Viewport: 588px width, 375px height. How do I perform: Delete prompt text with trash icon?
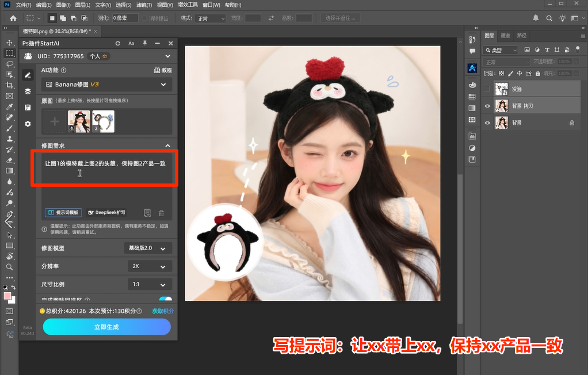click(162, 213)
